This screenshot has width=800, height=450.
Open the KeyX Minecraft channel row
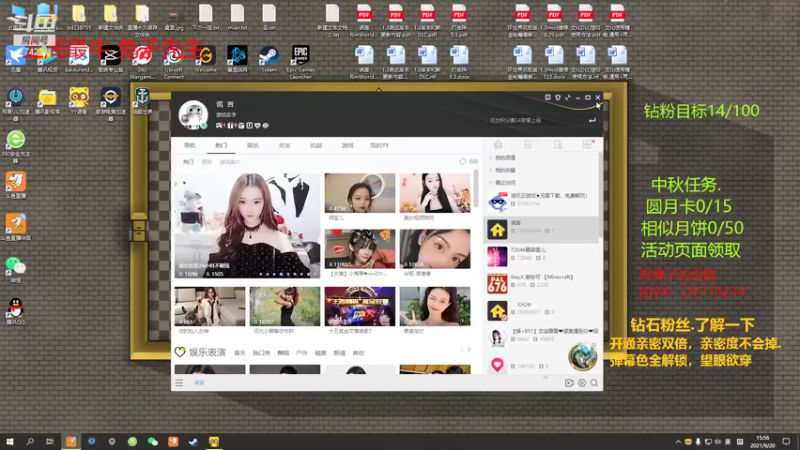pyautogui.click(x=541, y=284)
